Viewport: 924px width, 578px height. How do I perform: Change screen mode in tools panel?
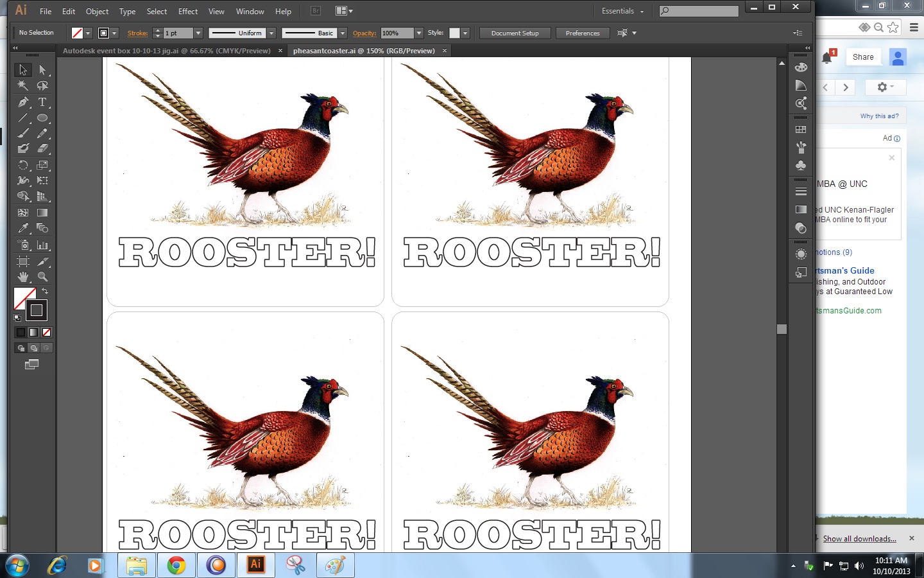pyautogui.click(x=32, y=364)
